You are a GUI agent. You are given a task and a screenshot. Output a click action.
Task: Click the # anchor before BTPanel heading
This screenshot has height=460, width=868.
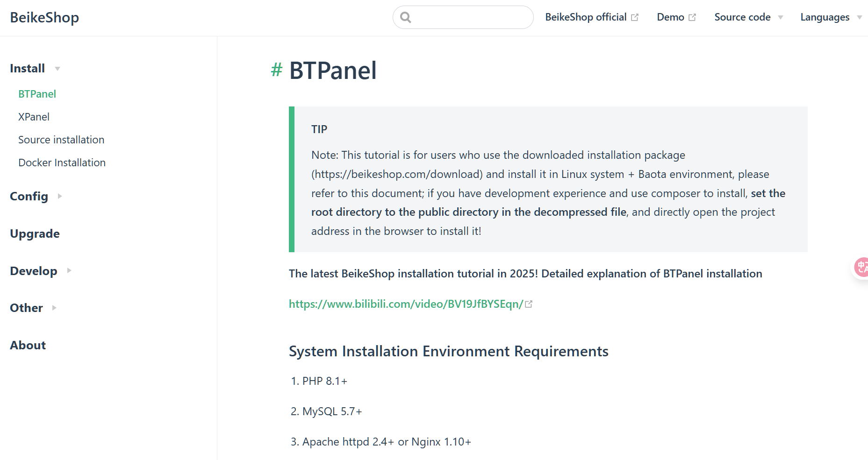(276, 70)
